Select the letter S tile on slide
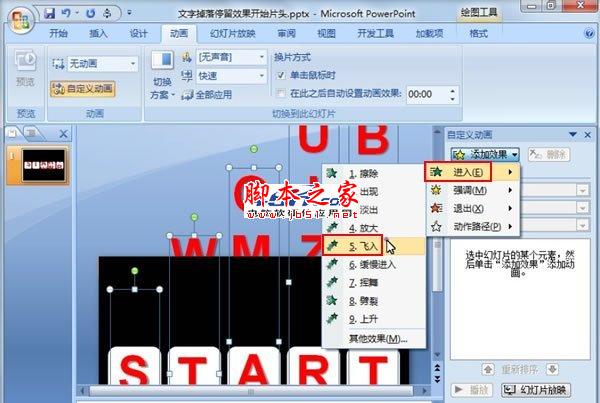 pyautogui.click(x=134, y=366)
